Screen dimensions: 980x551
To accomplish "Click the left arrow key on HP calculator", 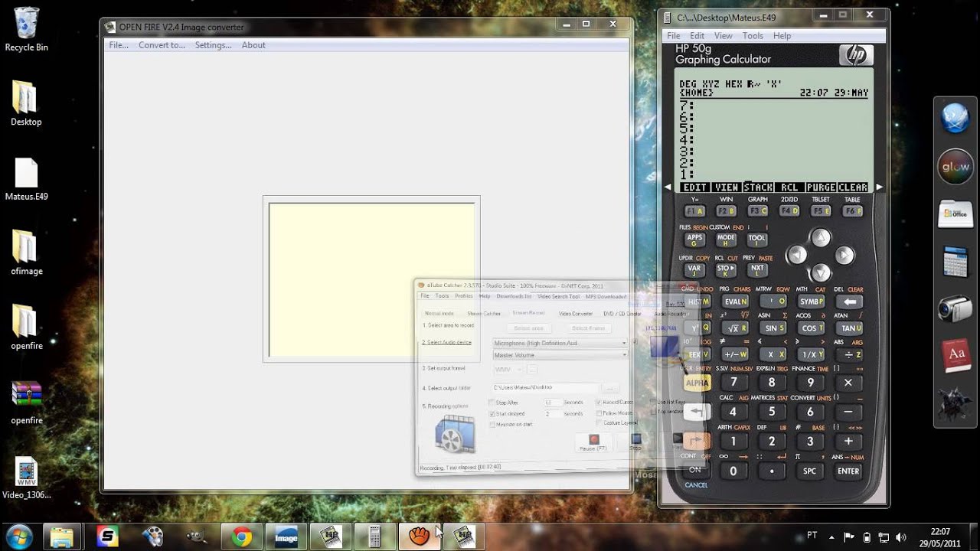I will point(796,256).
